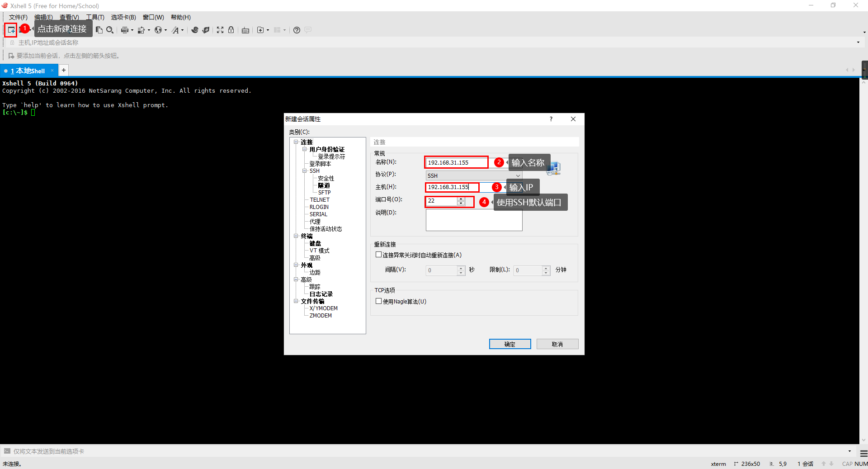
Task: Open the globe encoding dropdown arrow
Action: point(165,30)
